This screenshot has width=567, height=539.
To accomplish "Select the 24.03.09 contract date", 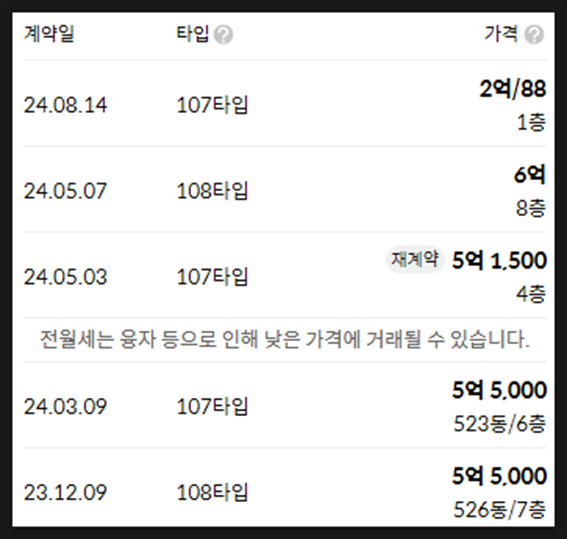I will 65,406.
